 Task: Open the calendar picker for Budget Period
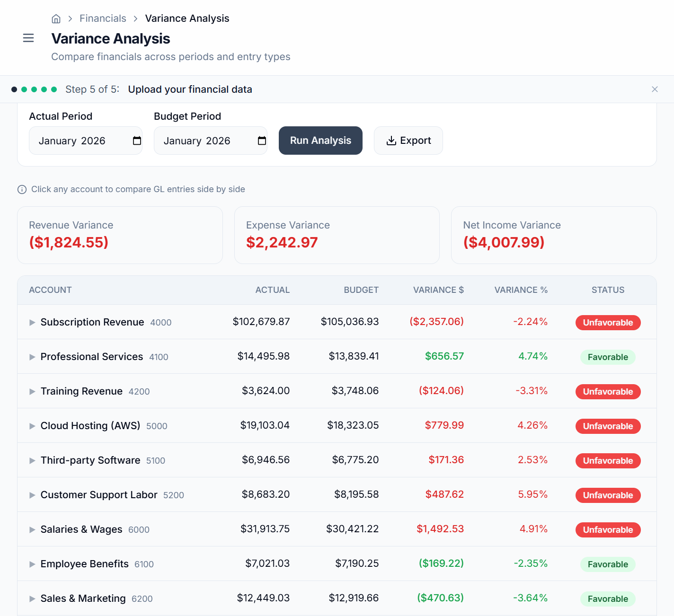point(262,141)
